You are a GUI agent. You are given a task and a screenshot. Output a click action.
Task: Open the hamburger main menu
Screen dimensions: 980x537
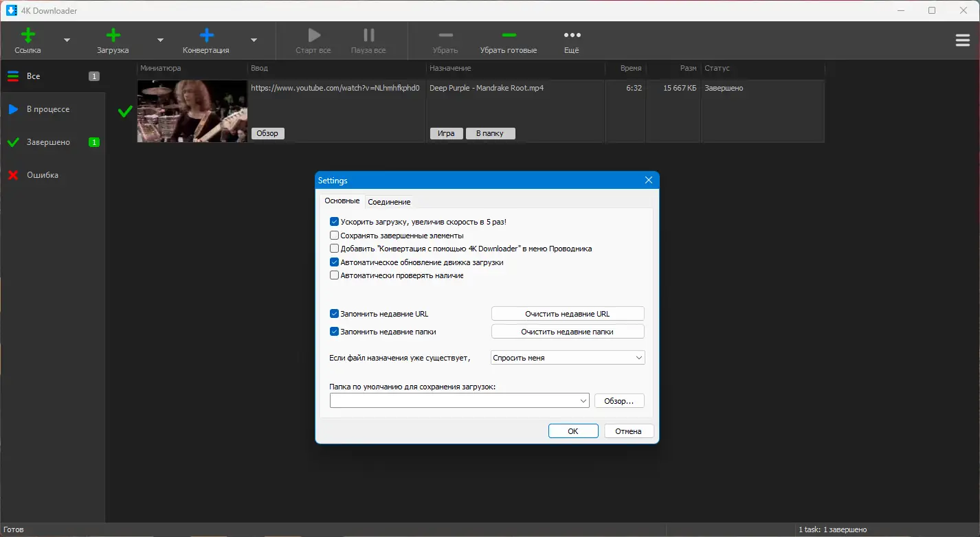tap(963, 41)
